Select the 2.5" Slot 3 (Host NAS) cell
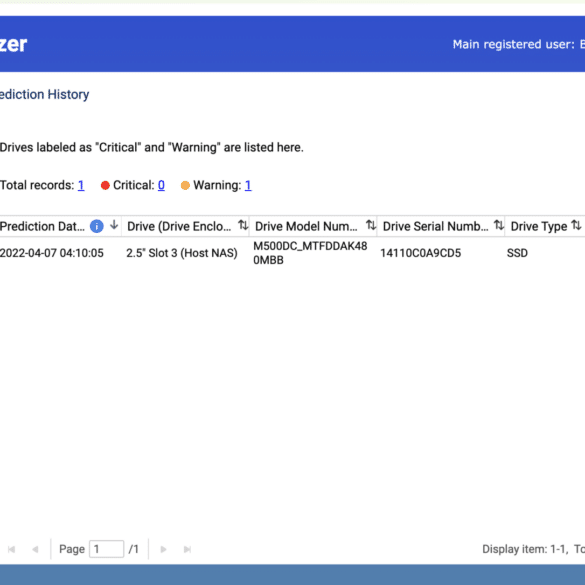Viewport: 585px width, 585px height. pos(182,253)
